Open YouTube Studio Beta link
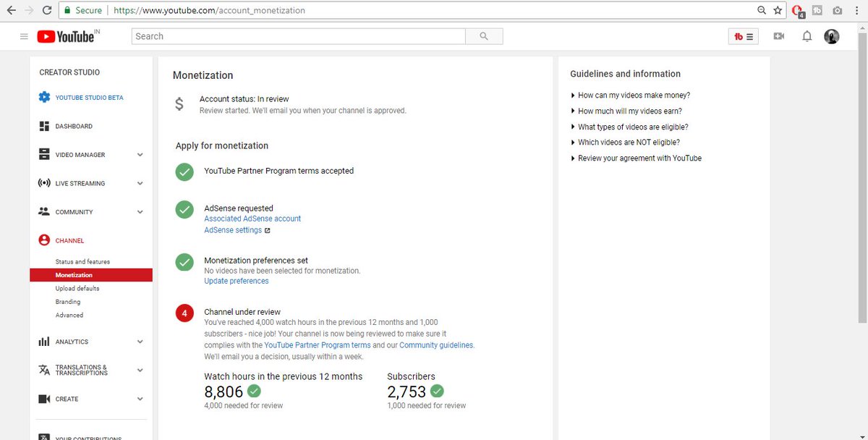 89,97
